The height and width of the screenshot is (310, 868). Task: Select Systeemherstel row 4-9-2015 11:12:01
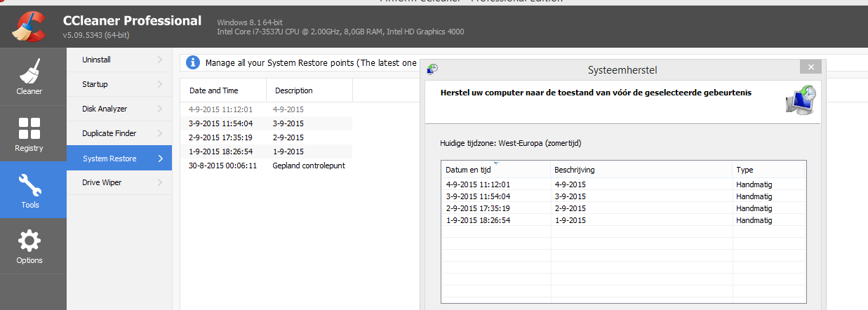(623, 184)
